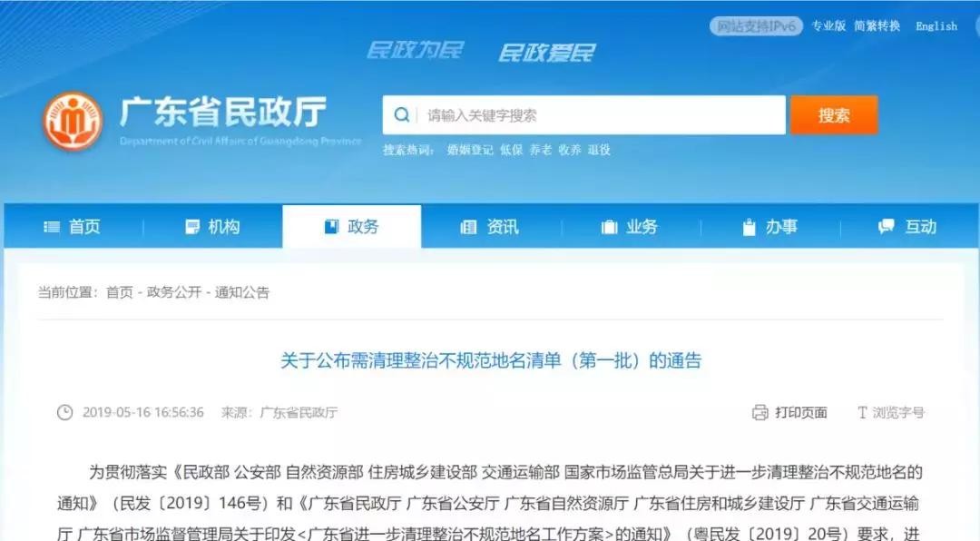This screenshot has width=980, height=541.
Task: Open the 办事 navigation menu
Action: (x=770, y=226)
